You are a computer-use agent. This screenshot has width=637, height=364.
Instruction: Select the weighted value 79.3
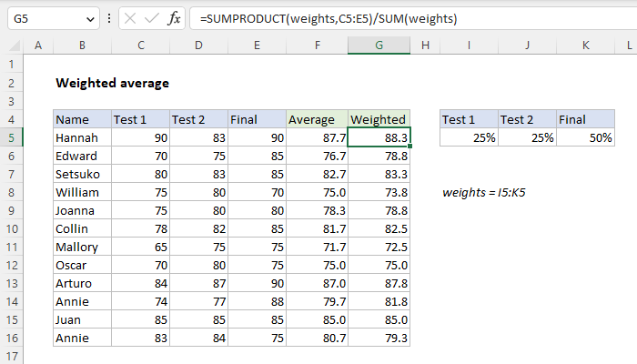pos(379,338)
